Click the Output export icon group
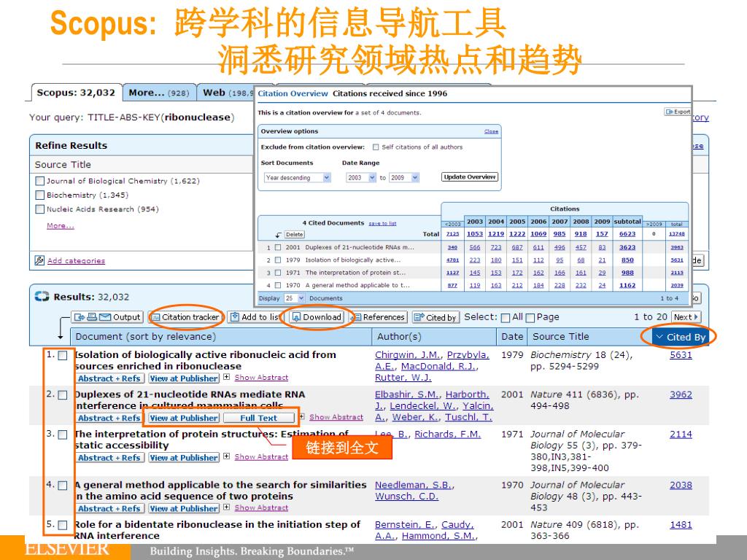This screenshot has width=747, height=560. coord(107,317)
